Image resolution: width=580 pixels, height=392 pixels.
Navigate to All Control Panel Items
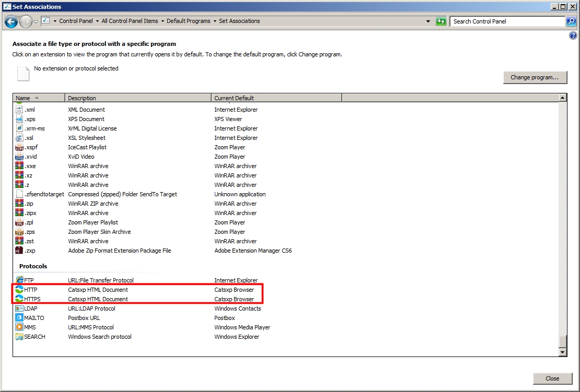130,21
